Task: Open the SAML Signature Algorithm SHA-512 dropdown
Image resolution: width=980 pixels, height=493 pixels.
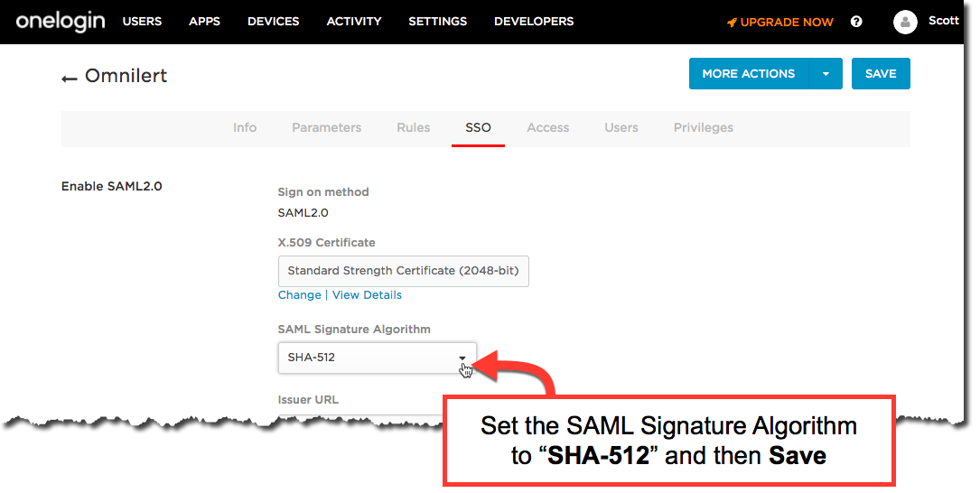Action: 377,358
